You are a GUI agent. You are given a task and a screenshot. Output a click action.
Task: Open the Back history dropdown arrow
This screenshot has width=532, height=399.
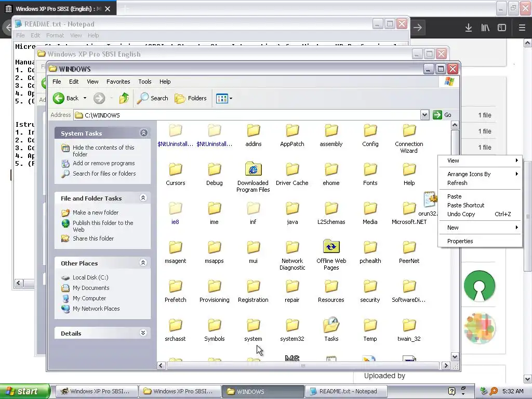(x=85, y=98)
